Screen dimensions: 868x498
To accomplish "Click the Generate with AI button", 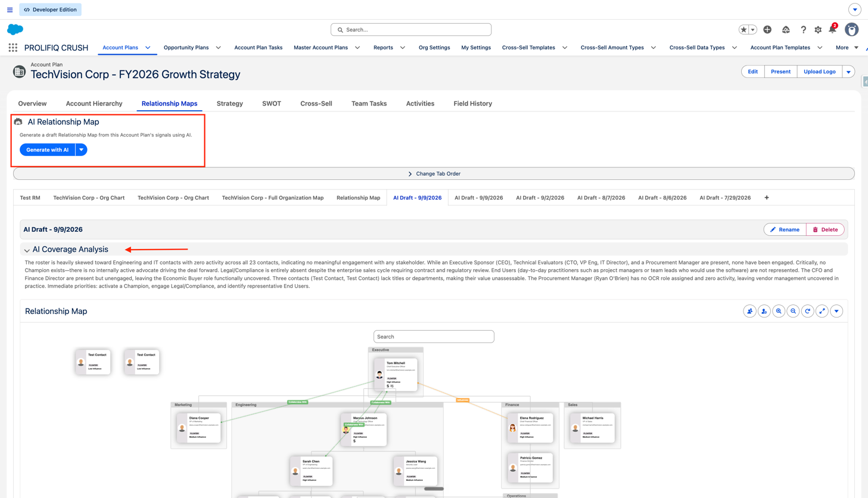I will [48, 150].
